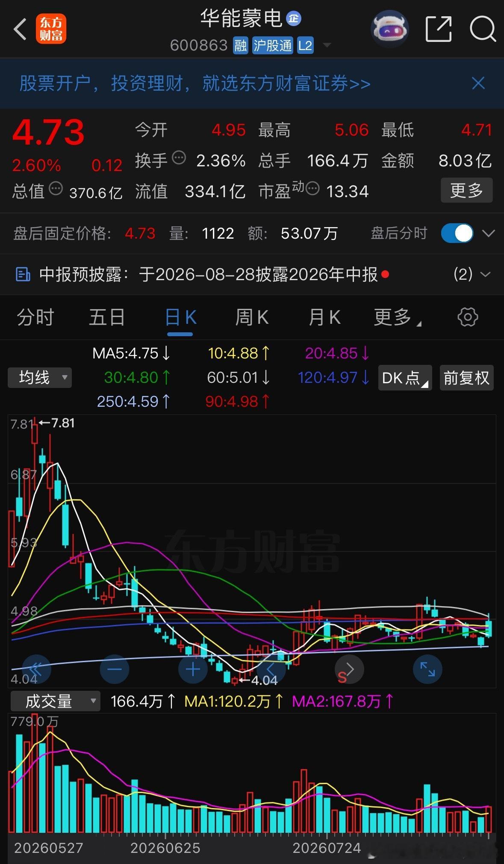Open 总值 info icon

pos(56,188)
